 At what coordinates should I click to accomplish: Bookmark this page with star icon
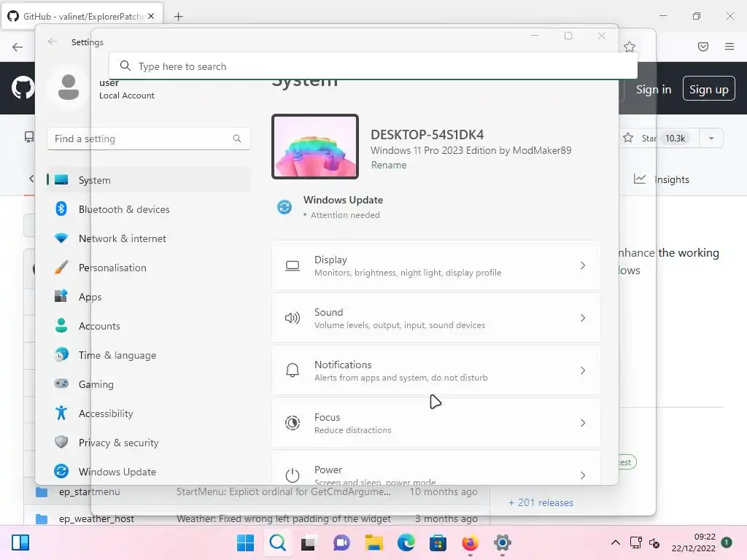[x=630, y=47]
